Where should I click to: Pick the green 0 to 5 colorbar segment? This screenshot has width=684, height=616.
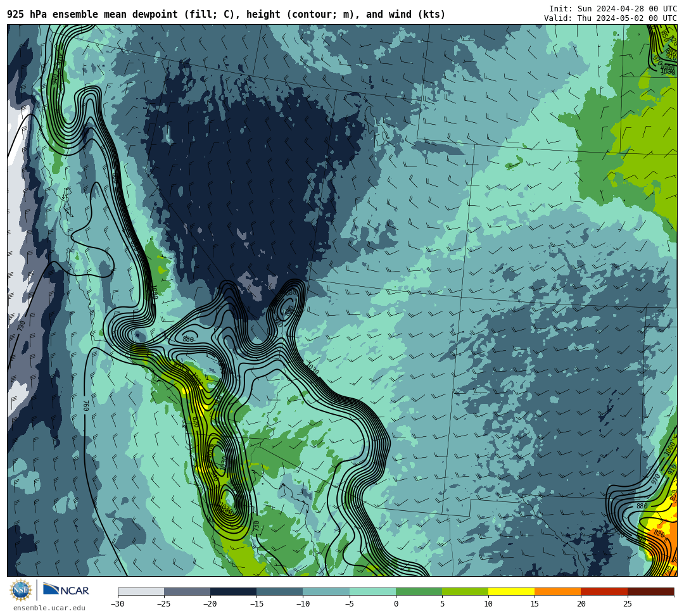click(x=419, y=591)
